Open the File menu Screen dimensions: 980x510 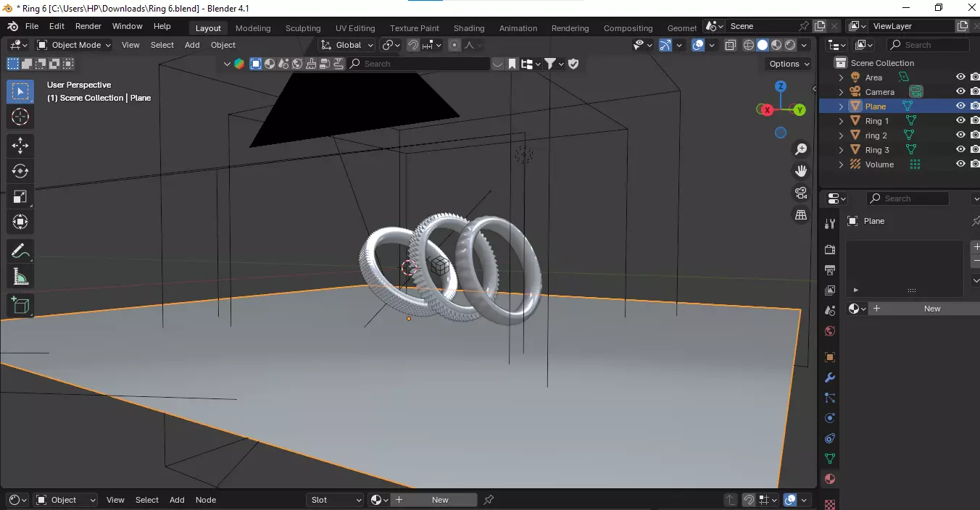[x=32, y=26]
